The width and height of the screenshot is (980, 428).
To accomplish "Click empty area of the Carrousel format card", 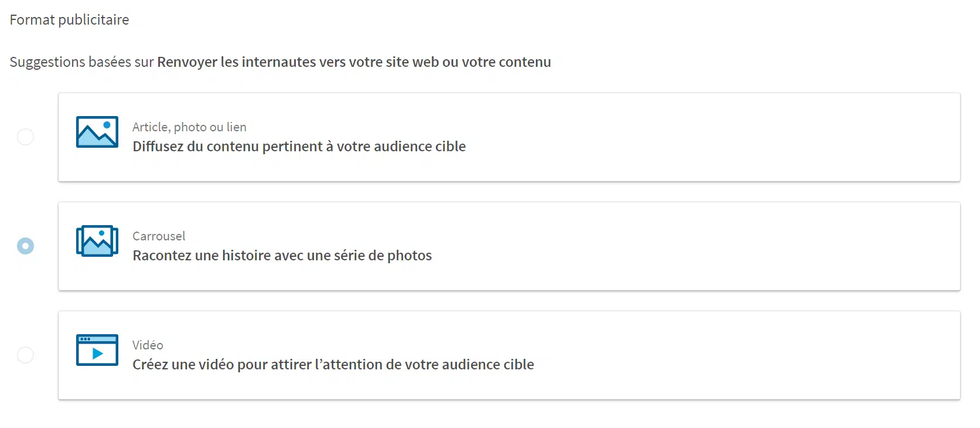I will coord(703,246).
